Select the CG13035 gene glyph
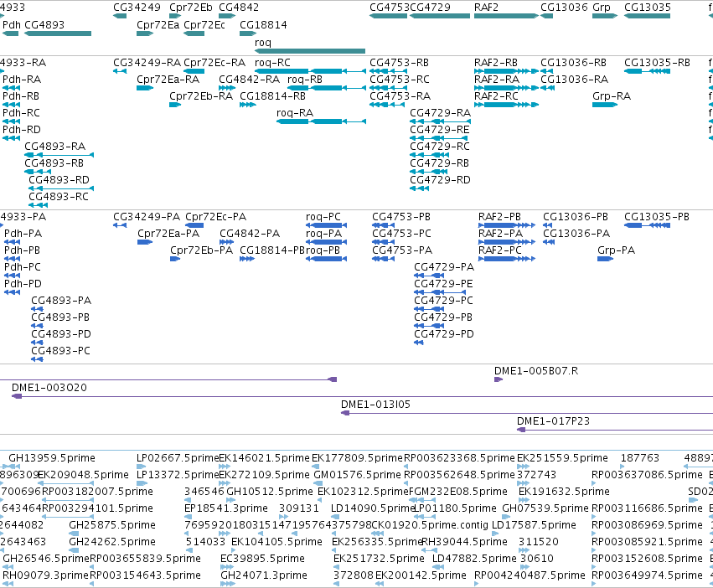The height and width of the screenshot is (588, 713). coord(647,16)
